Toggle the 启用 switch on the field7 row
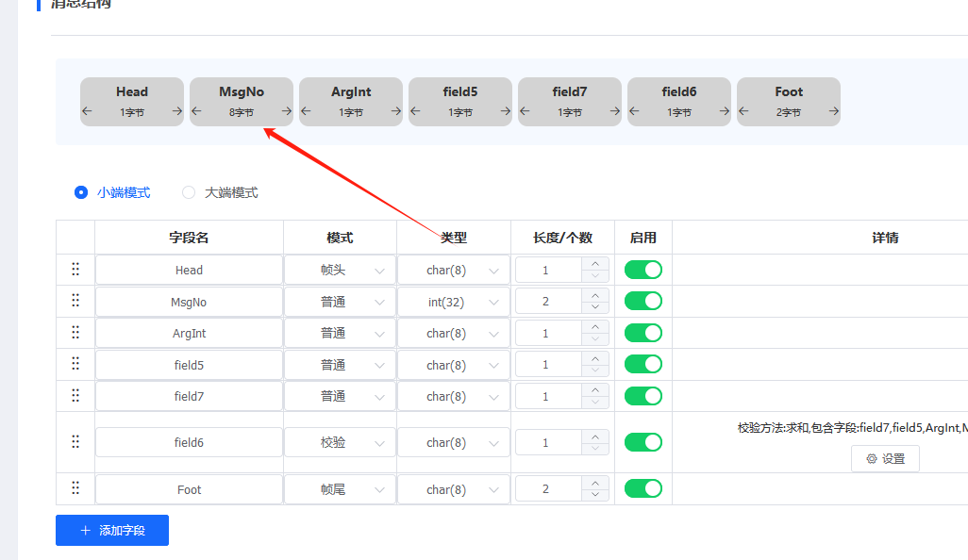The width and height of the screenshot is (968, 560). (643, 395)
